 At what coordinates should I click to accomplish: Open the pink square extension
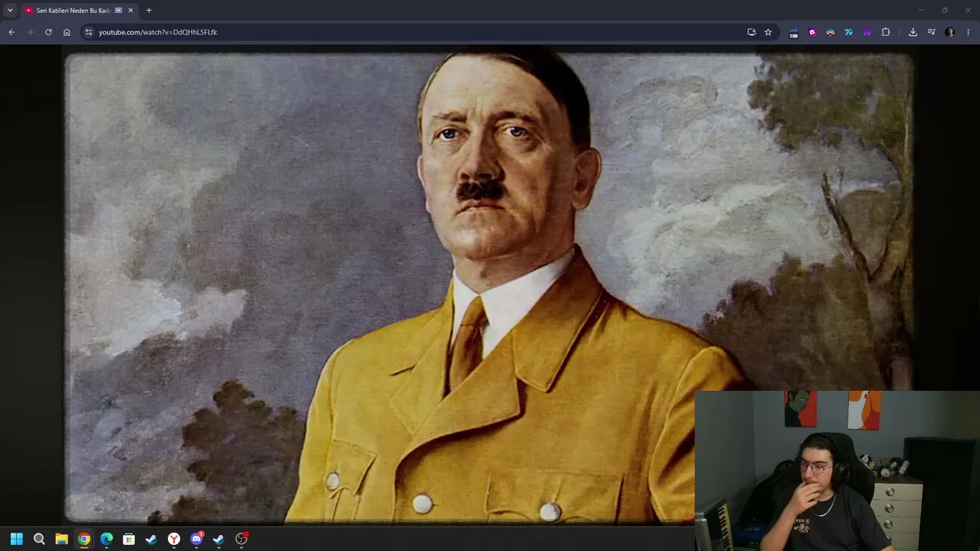point(812,32)
